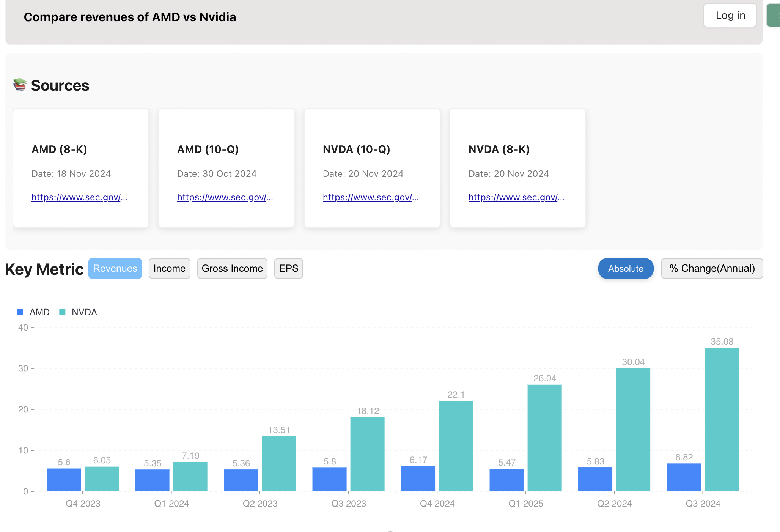
Task: Open the NVDA (10-Q) sec.gov link
Action: pos(371,197)
